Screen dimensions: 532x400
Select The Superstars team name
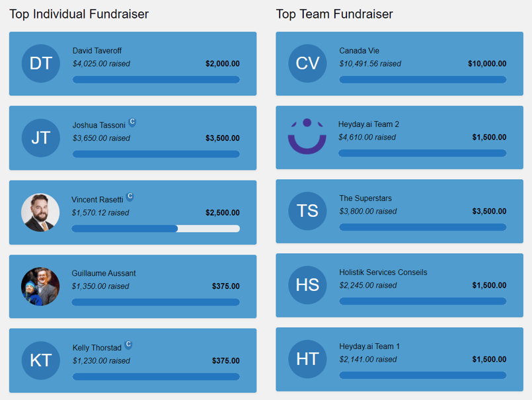point(365,198)
